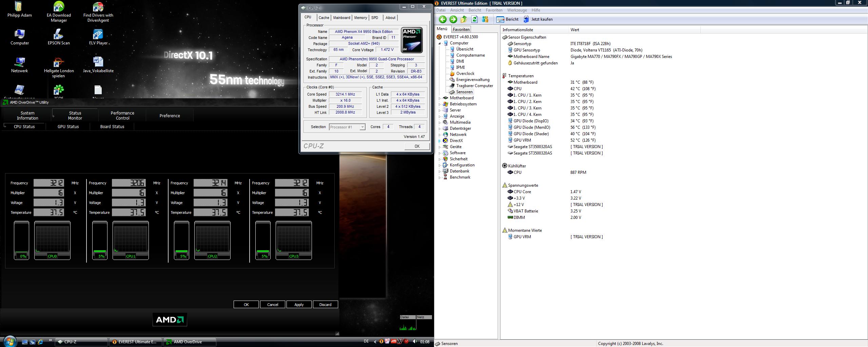868x347 pixels.
Task: Expand the Motherboard tree node
Action: pyautogui.click(x=439, y=98)
